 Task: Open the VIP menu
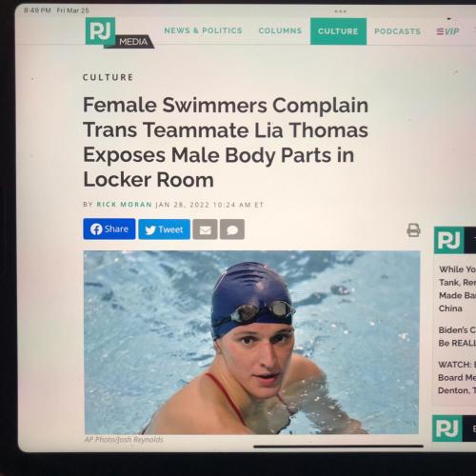point(447,31)
